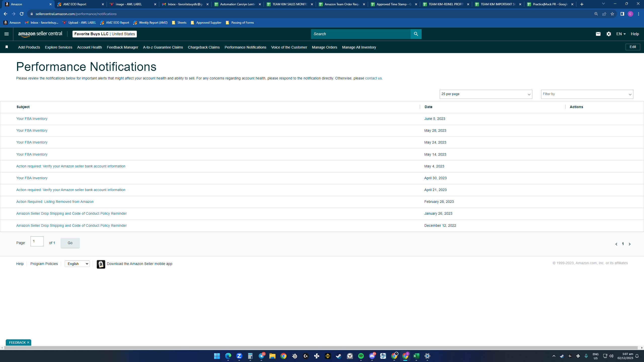Screen dimensions: 644x362
Task: Switch to the AMZ EOD Report tab
Action: tap(80, 4)
